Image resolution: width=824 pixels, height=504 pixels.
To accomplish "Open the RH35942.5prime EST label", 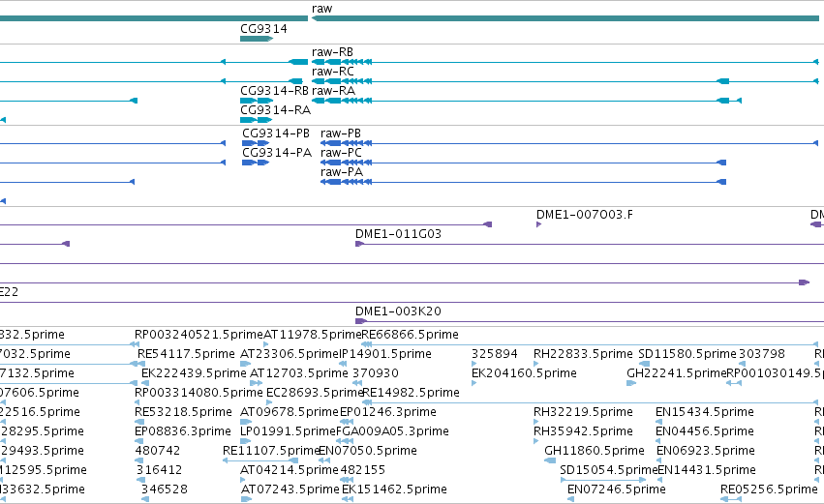I will pos(583,432).
